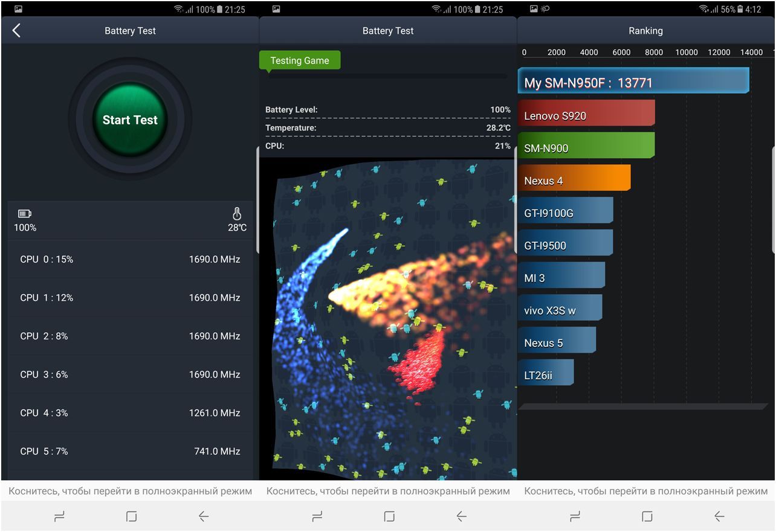Open the Lenovo S920 ranking entry
This screenshot has width=776, height=532.
[586, 115]
